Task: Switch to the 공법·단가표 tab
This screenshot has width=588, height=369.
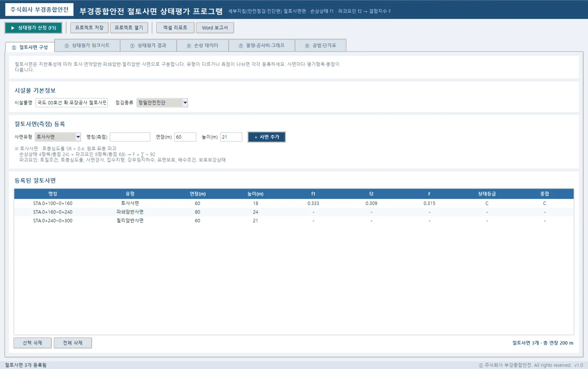Action: pyautogui.click(x=320, y=45)
